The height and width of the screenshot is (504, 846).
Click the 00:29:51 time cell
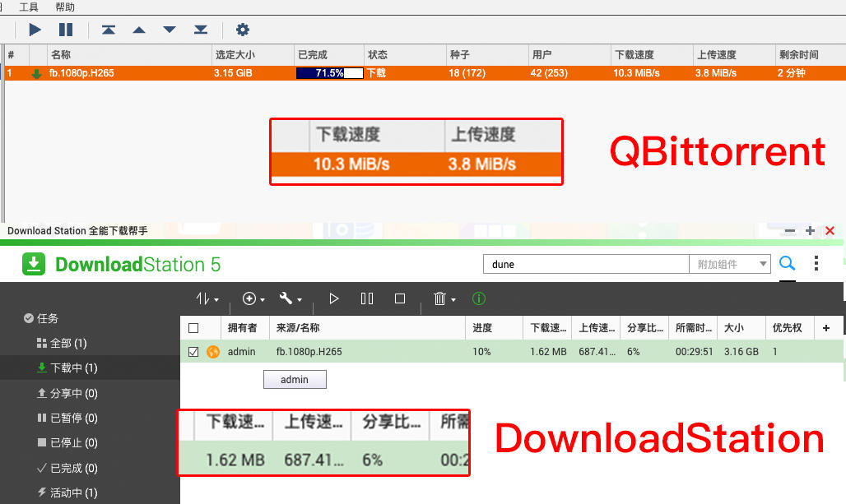tap(694, 352)
